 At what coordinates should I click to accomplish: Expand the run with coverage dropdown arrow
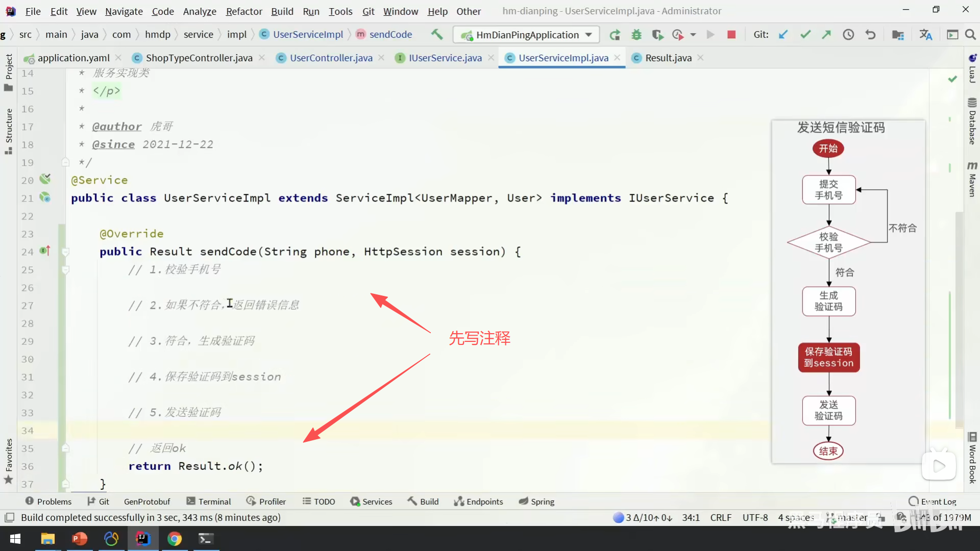point(693,35)
